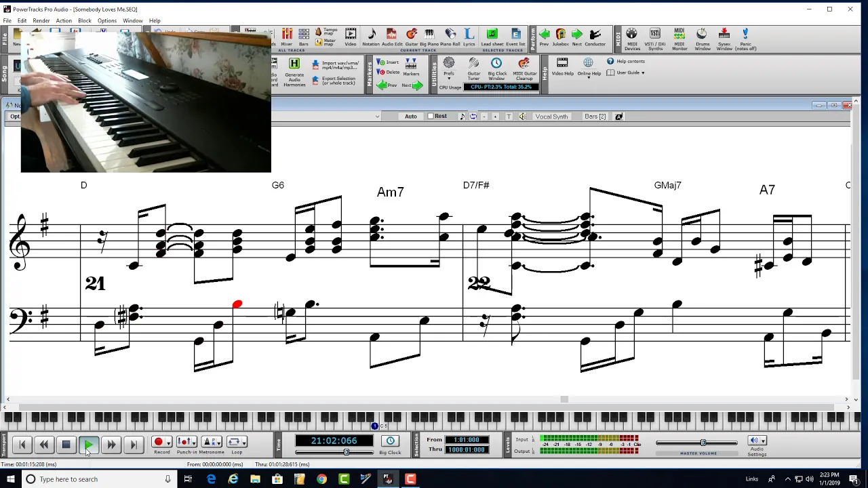868x488 pixels.
Task: Open the Tempo map
Action: point(326,31)
